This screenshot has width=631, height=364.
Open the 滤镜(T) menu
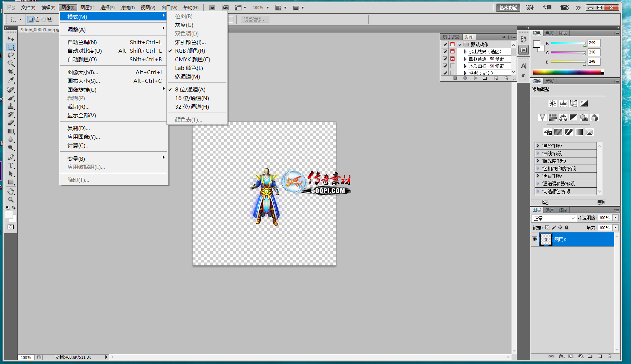pos(127,8)
